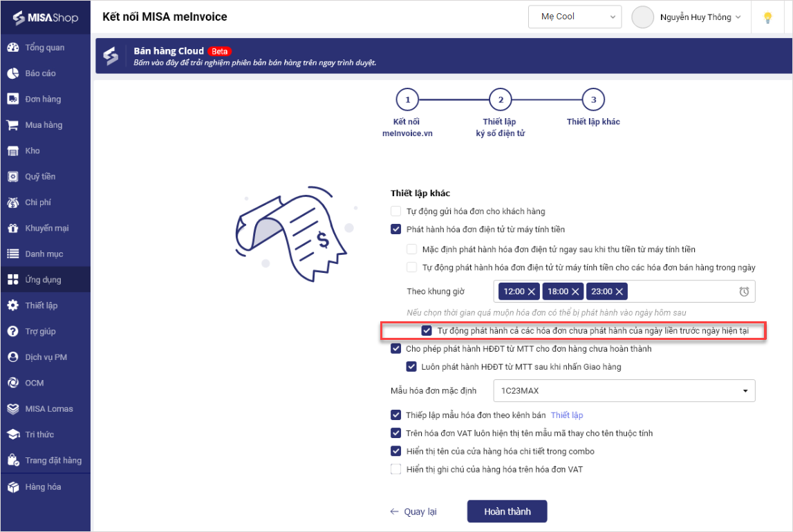The height and width of the screenshot is (532, 793).
Task: Click the lightbulb tips icon
Action: click(767, 18)
